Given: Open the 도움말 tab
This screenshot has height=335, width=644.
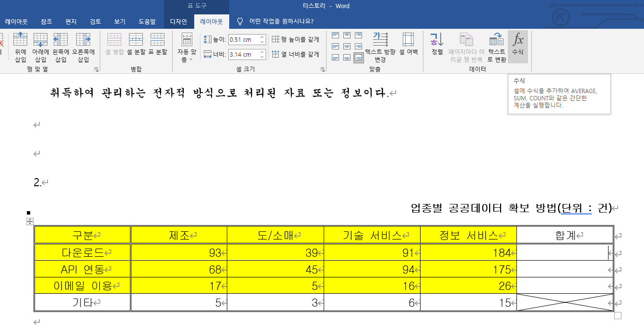Looking at the screenshot, I should tap(147, 21).
